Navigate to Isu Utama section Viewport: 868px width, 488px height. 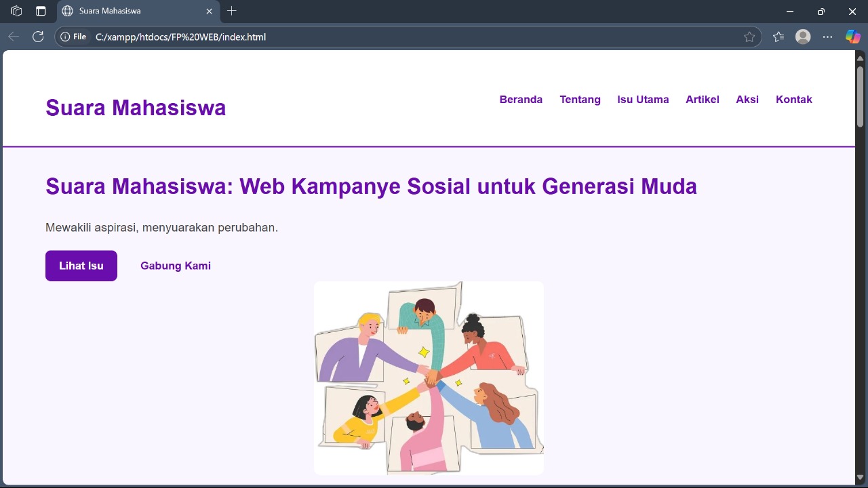(643, 100)
